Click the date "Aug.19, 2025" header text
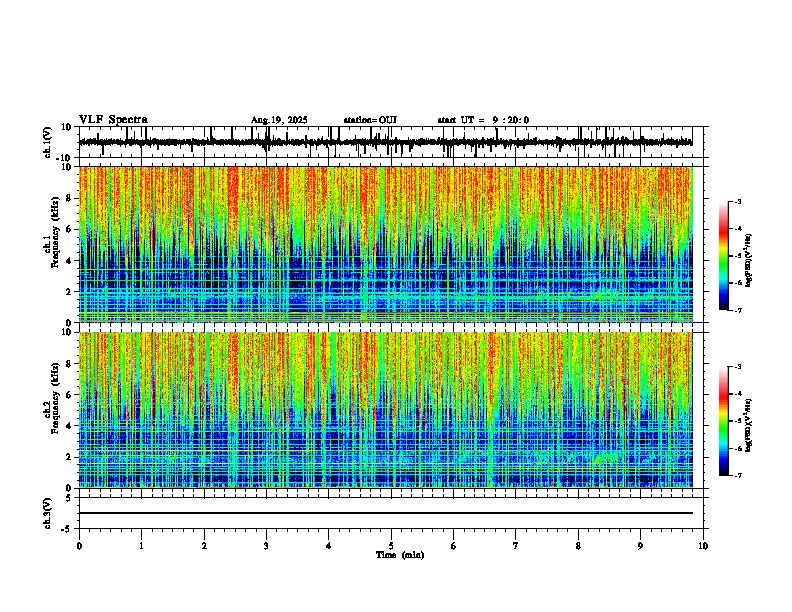Viewport: 792px width, 612px height. [x=279, y=120]
